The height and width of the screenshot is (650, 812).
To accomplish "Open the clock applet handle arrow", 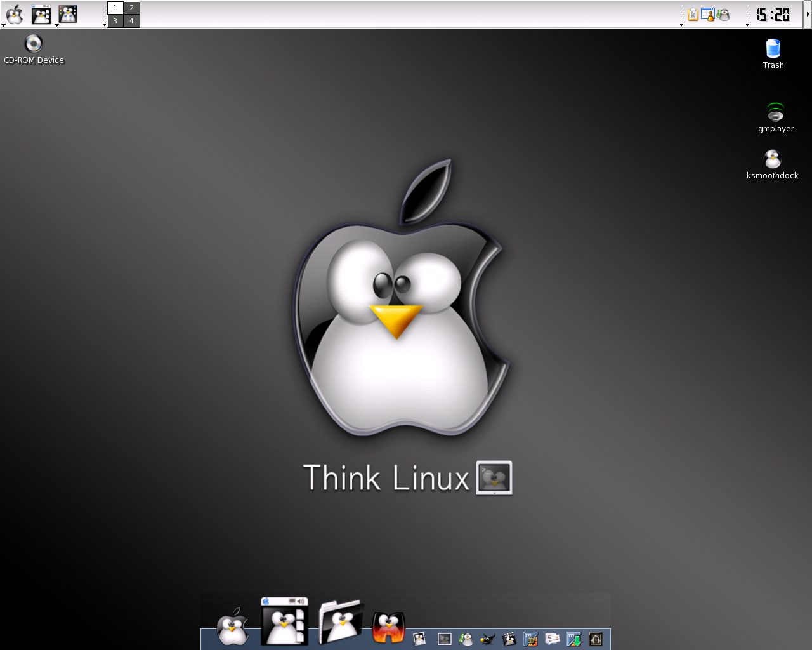I will [x=747, y=25].
